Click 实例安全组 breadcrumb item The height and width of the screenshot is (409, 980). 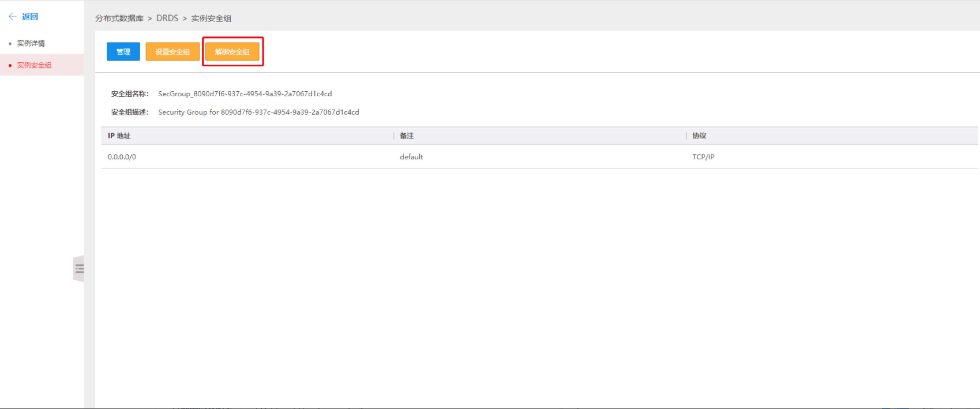211,18
